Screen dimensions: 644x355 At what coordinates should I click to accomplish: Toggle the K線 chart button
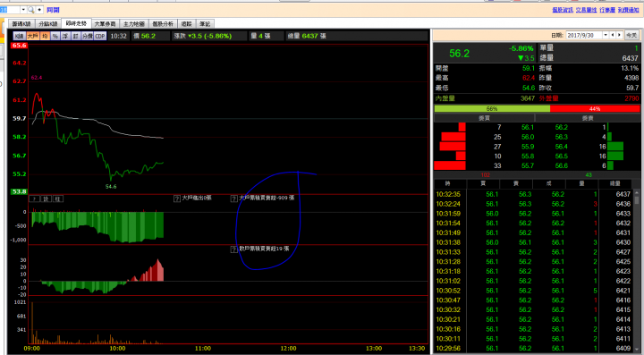19,36
